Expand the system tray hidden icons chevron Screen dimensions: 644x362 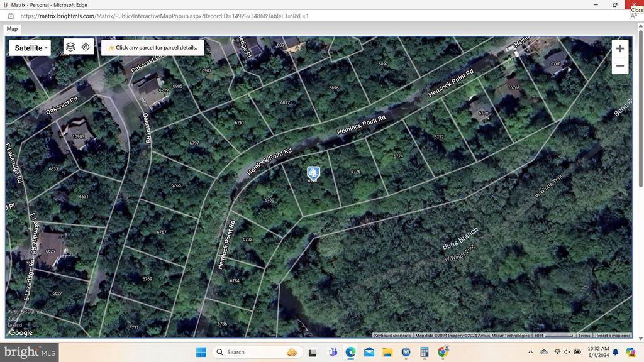530,352
